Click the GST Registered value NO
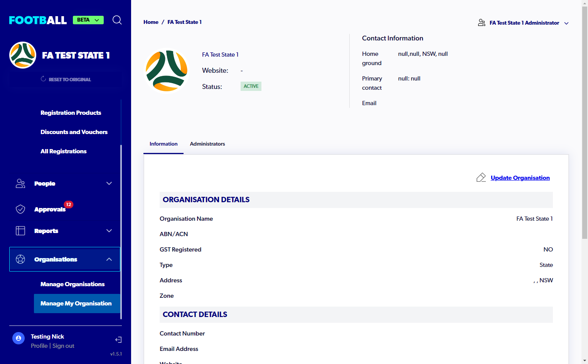 point(548,250)
